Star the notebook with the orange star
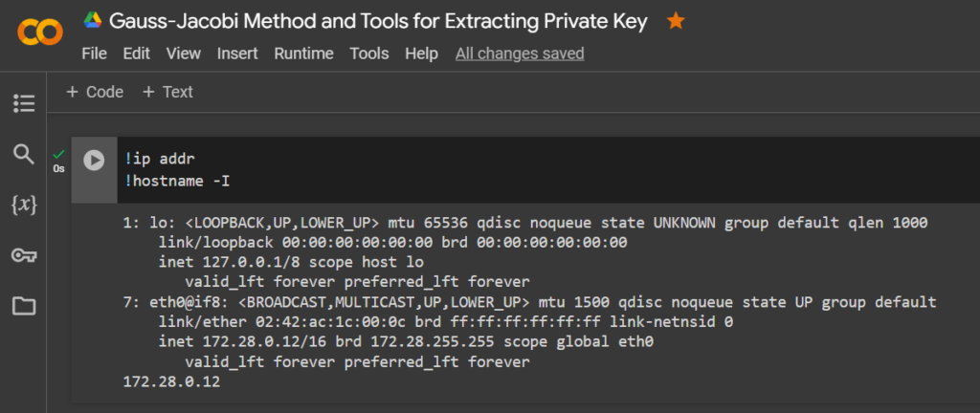 click(x=675, y=22)
